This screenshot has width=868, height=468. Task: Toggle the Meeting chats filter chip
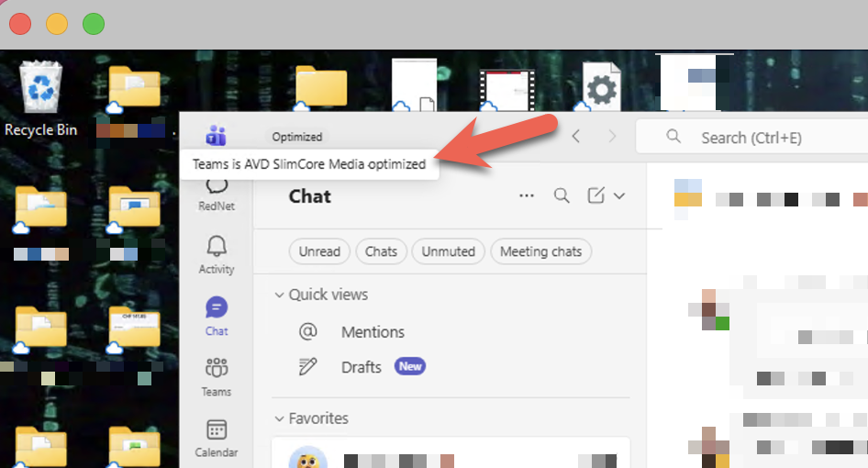(540, 251)
